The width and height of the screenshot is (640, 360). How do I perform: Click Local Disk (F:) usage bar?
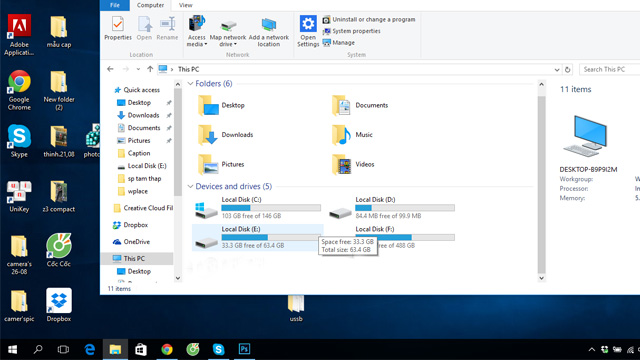pos(405,237)
